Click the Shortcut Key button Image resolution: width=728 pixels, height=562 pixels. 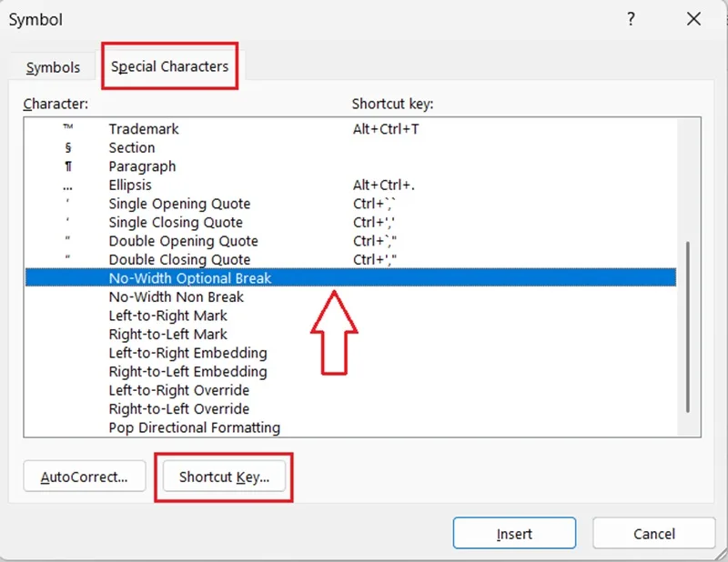pos(224,477)
